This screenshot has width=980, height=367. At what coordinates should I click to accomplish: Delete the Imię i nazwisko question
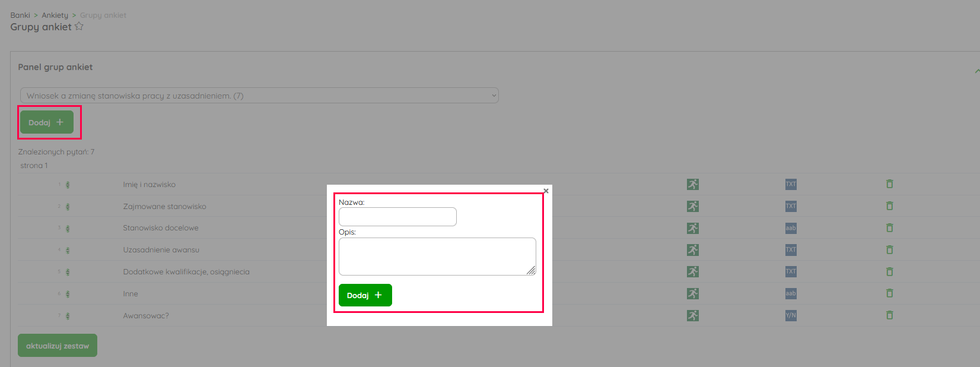tap(889, 184)
